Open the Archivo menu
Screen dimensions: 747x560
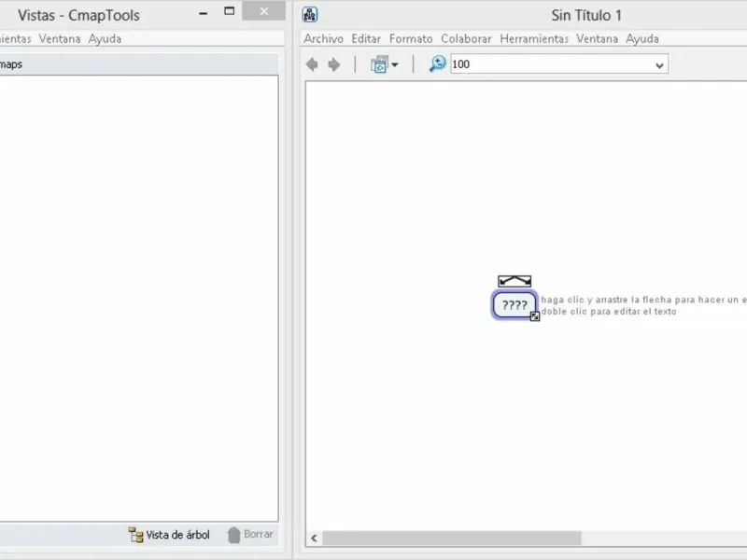[x=323, y=38]
